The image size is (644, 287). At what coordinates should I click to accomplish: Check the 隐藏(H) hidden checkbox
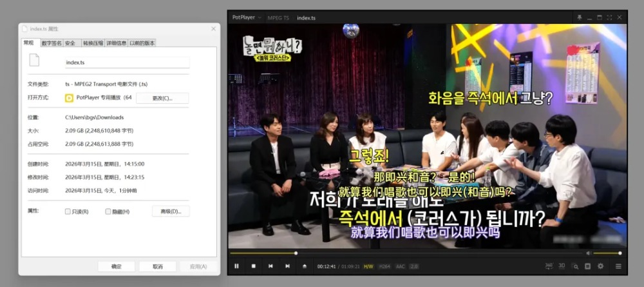click(108, 212)
